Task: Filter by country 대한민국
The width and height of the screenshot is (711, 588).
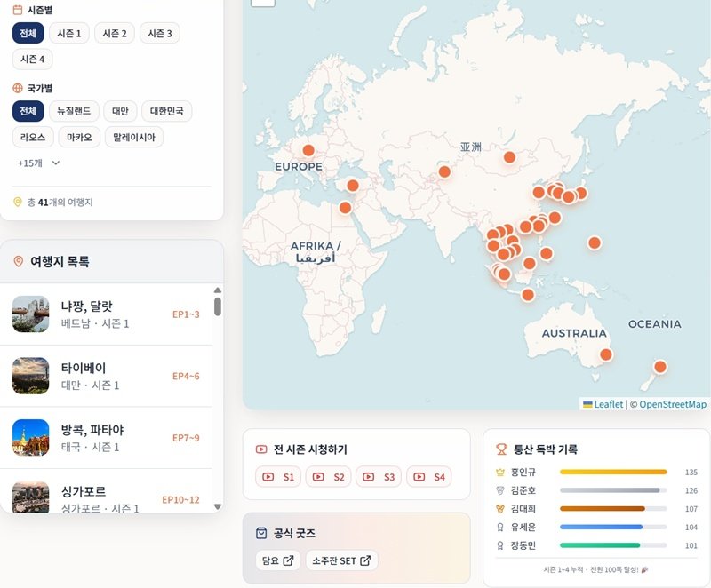Action: click(166, 111)
